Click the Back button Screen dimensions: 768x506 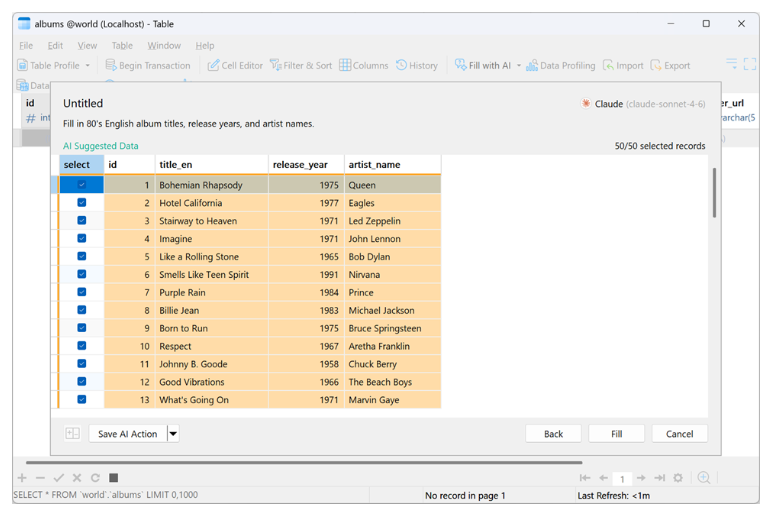click(553, 434)
